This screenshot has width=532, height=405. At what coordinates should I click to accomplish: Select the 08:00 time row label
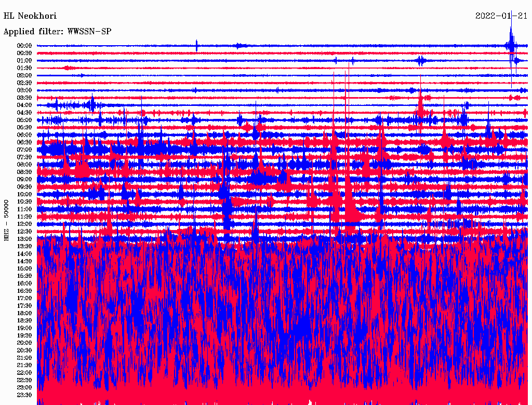coord(24,165)
